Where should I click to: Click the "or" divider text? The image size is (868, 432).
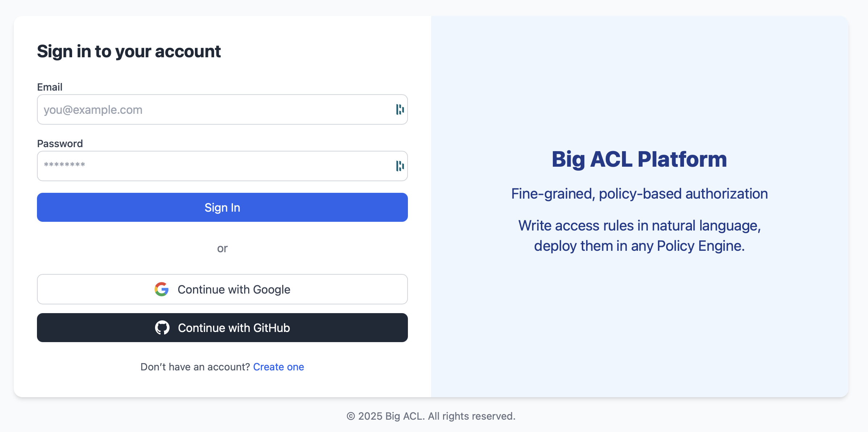(222, 248)
